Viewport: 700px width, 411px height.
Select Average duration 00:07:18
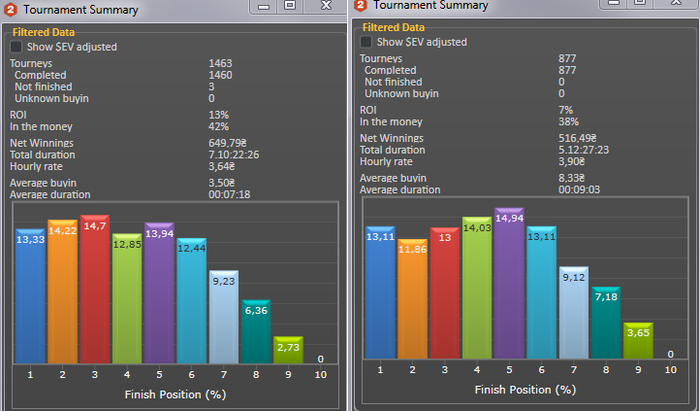229,195
